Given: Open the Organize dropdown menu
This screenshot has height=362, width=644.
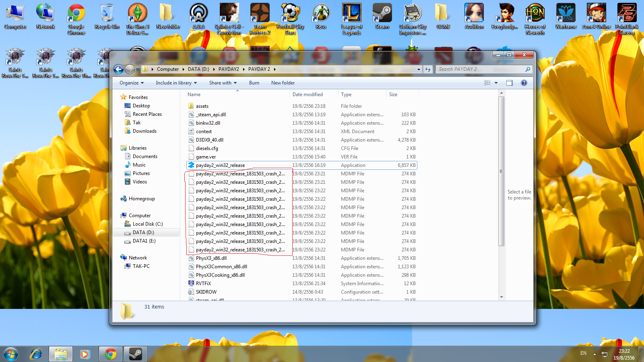Looking at the screenshot, I should (132, 83).
